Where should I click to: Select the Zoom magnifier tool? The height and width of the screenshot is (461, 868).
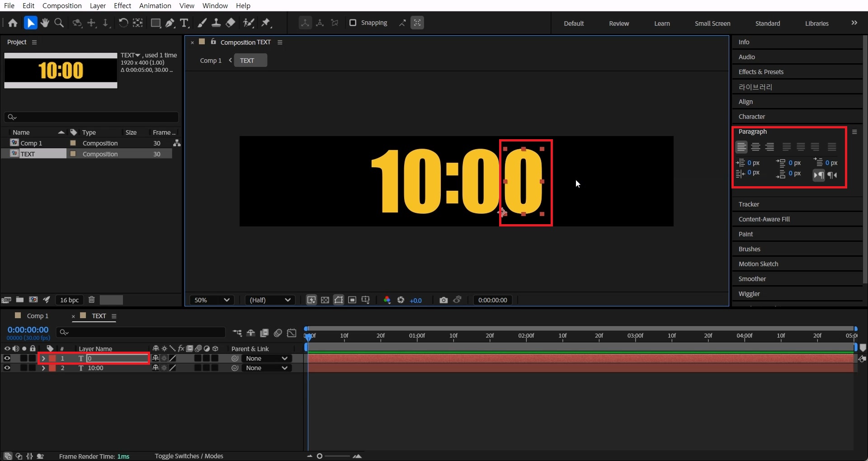point(59,23)
